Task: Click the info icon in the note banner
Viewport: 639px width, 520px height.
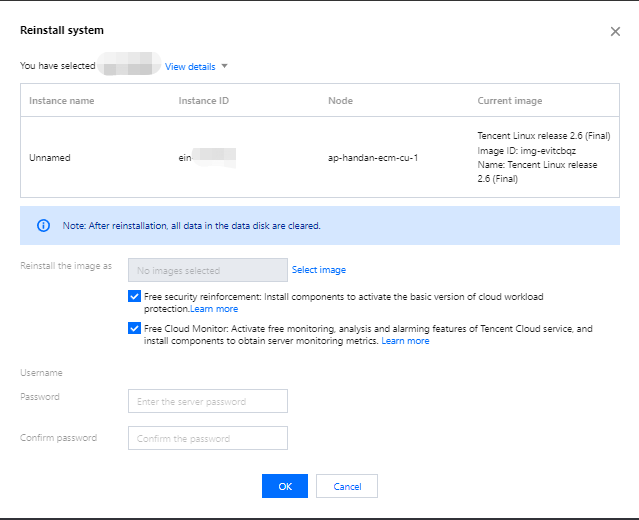Action: pyautogui.click(x=43, y=226)
